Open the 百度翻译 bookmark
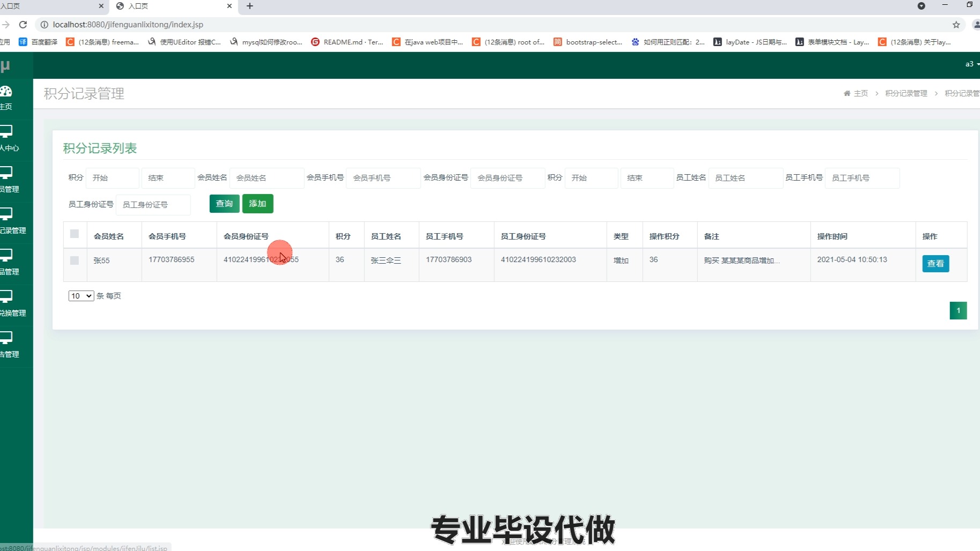980x551 pixels. (38, 42)
